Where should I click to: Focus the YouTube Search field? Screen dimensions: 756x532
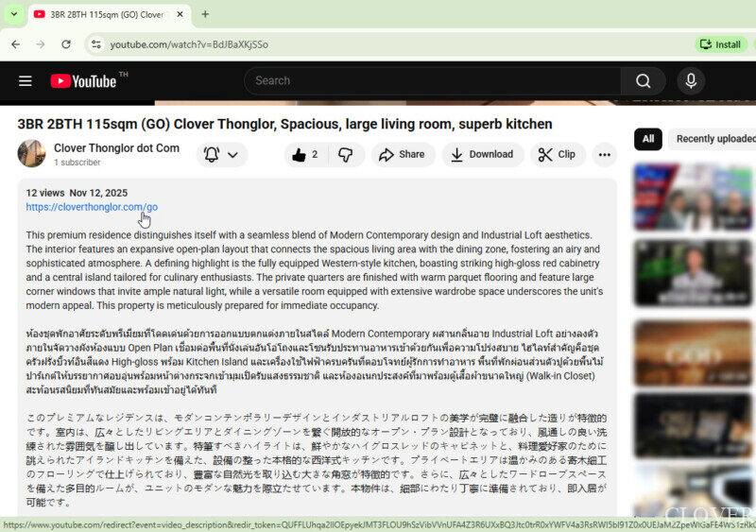point(433,81)
